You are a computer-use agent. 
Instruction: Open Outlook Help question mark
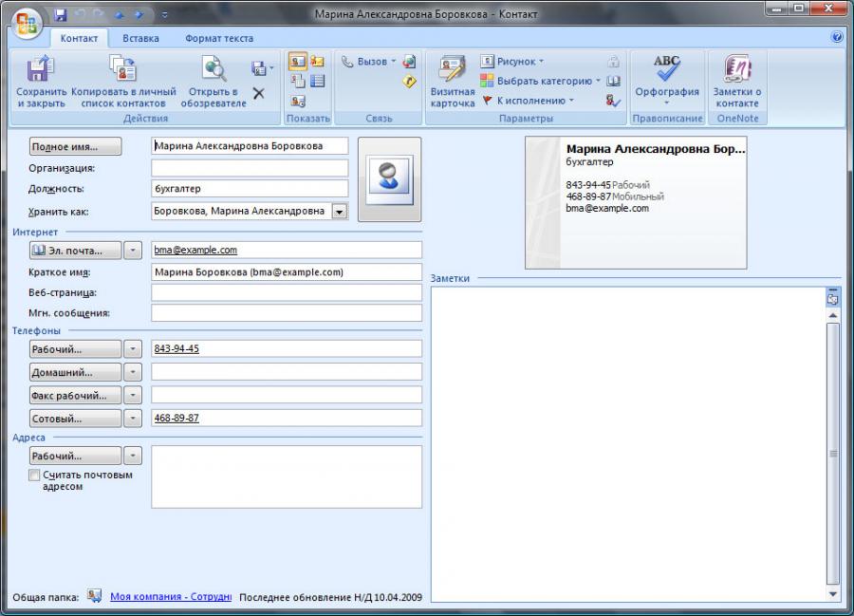[x=837, y=37]
